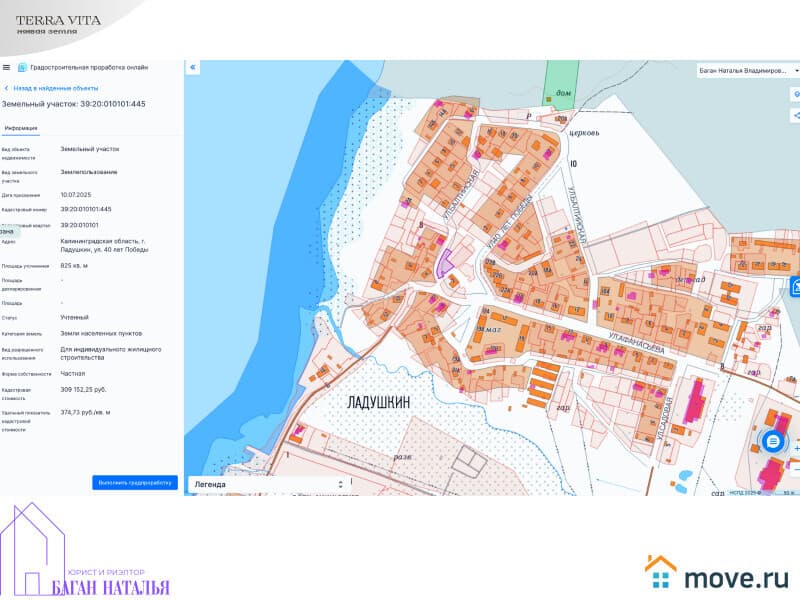Viewport: 800px width, 600px height.
Task: Click Назад в найденные объекты link
Action: pos(56,88)
